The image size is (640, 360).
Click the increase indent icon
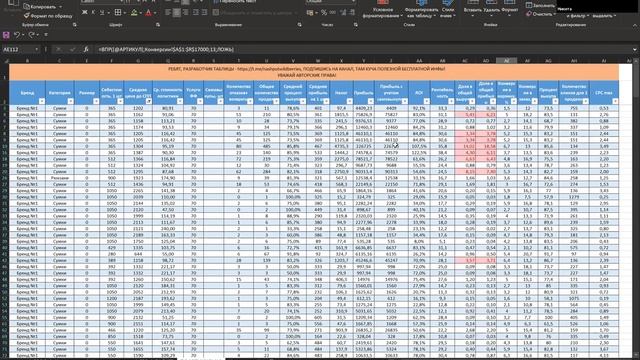point(204,13)
